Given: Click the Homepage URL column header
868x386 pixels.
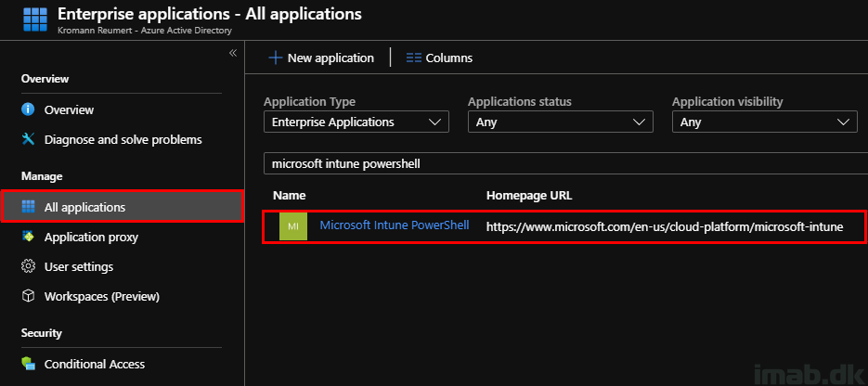Looking at the screenshot, I should click(x=528, y=195).
